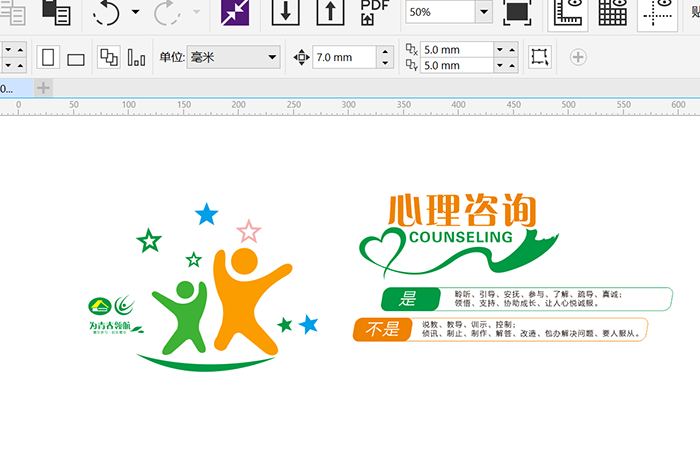The width and height of the screenshot is (700, 452).
Task: Click the duplicate distance X icon
Action: click(411, 49)
